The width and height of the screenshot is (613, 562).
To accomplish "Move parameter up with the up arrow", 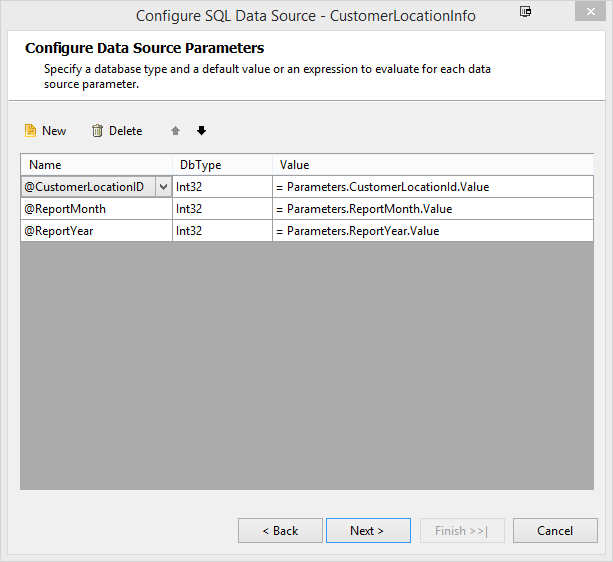I will [x=176, y=131].
